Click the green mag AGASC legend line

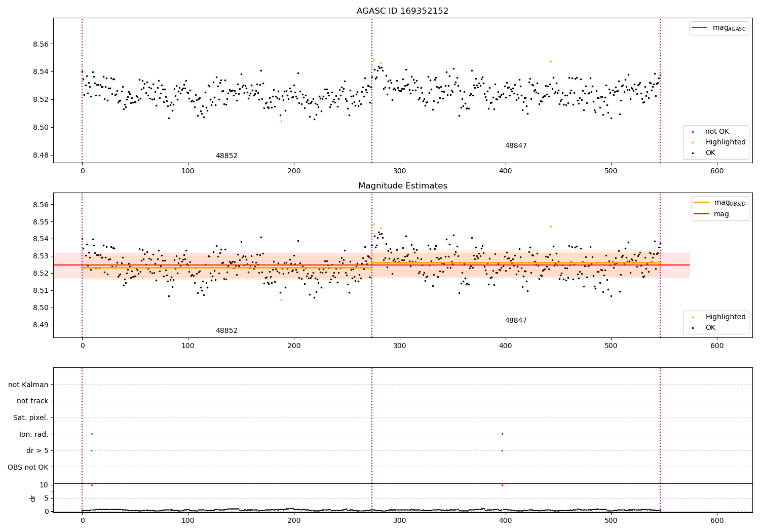[x=700, y=28]
